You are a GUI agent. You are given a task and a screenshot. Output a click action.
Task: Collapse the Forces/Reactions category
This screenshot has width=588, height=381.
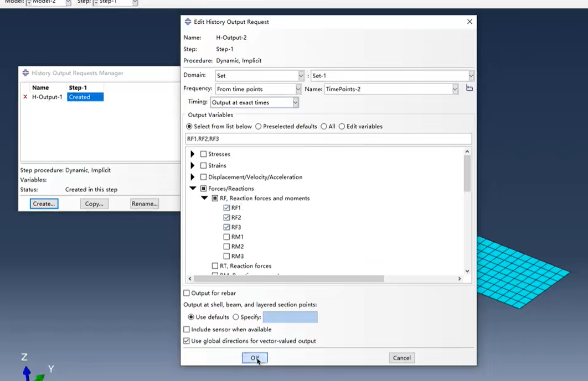click(x=193, y=189)
